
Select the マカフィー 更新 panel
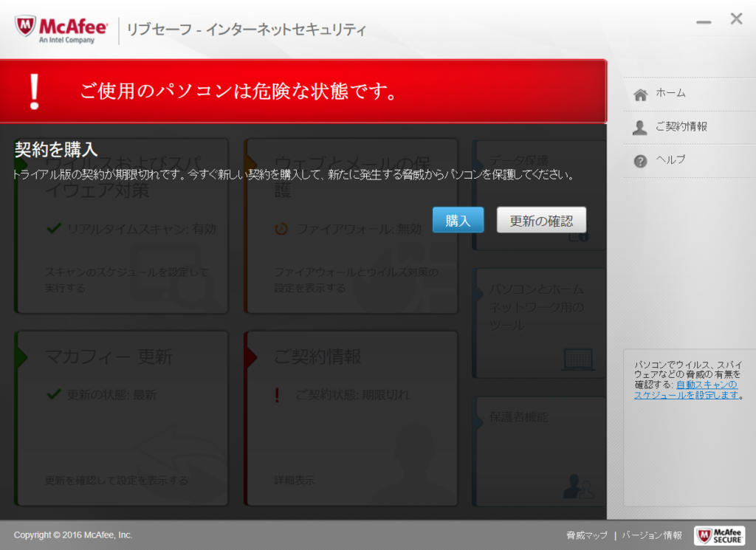click(x=122, y=418)
